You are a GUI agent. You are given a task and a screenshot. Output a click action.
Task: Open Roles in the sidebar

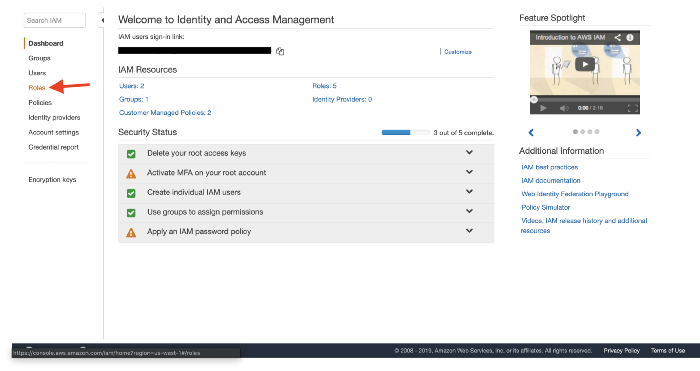(37, 88)
